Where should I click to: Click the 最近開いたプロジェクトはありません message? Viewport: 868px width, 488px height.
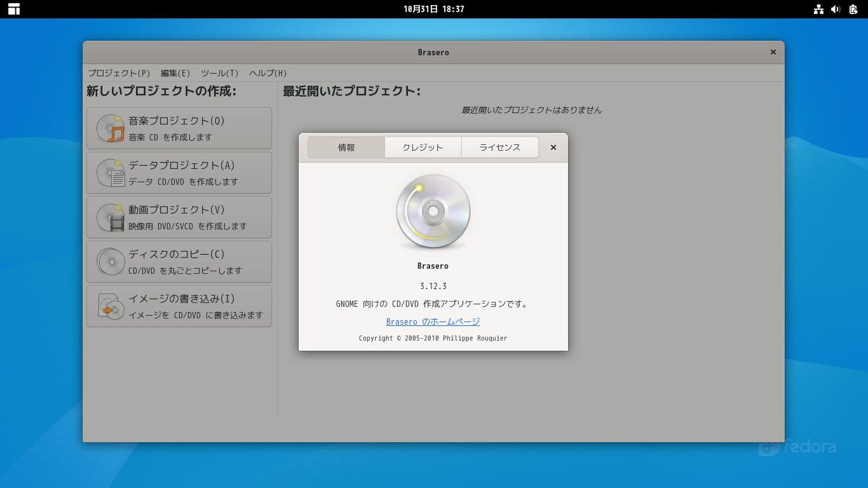pyautogui.click(x=532, y=110)
